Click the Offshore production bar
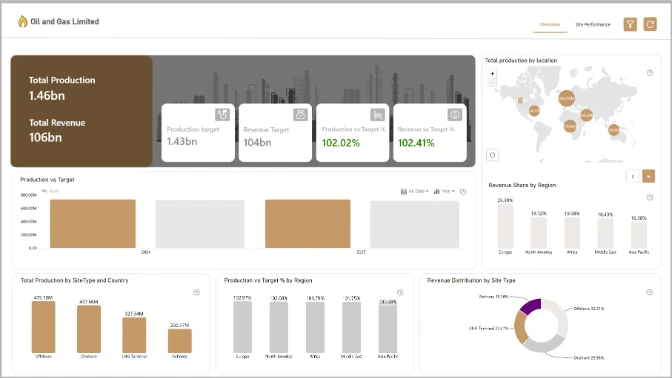The height and width of the screenshot is (378, 672). pyautogui.click(x=43, y=327)
